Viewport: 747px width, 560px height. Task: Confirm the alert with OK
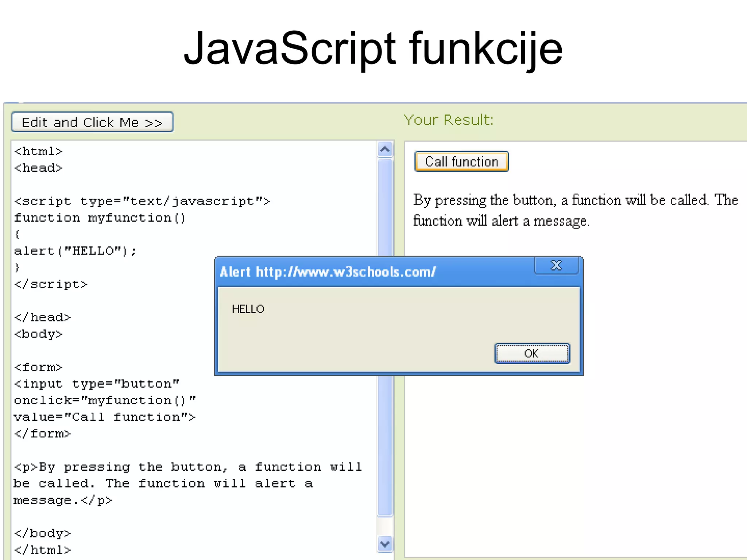pos(532,353)
